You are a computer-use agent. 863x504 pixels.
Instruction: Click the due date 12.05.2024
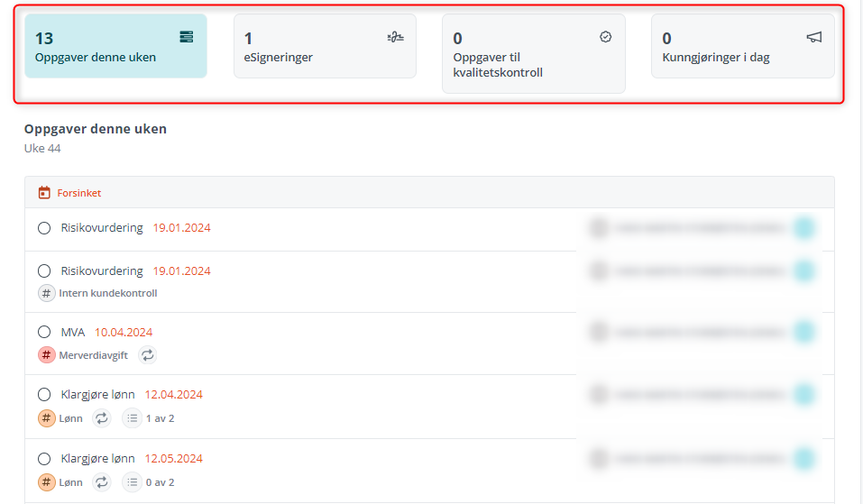click(x=173, y=458)
